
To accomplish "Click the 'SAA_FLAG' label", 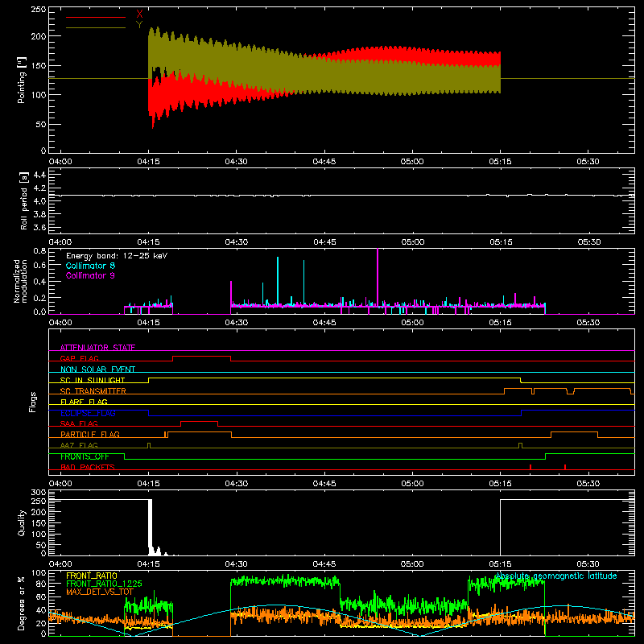I will 79,423.
